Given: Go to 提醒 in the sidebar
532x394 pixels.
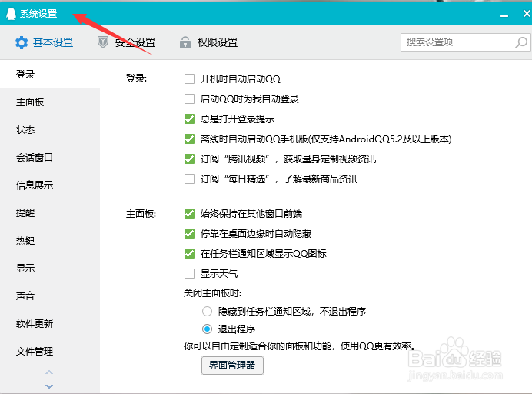Looking at the screenshot, I should tap(50, 212).
